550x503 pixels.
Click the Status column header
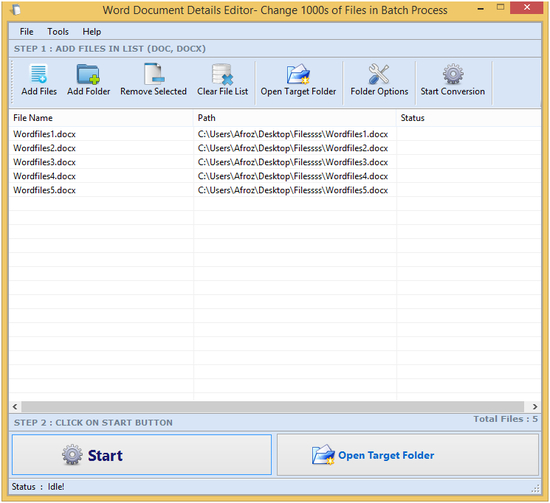tap(468, 118)
